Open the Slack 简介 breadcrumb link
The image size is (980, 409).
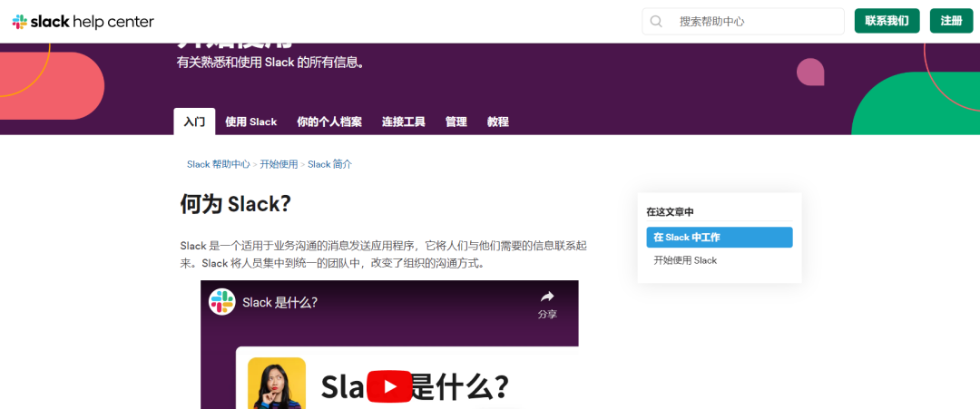[x=330, y=164]
